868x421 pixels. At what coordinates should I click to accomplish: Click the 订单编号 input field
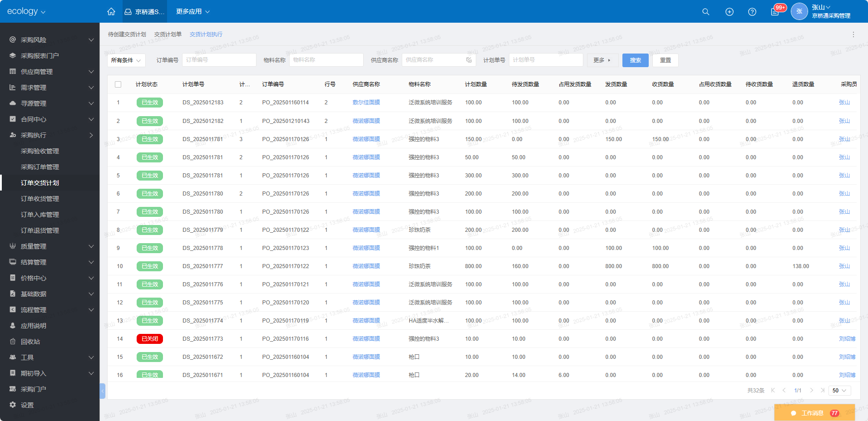[219, 60]
